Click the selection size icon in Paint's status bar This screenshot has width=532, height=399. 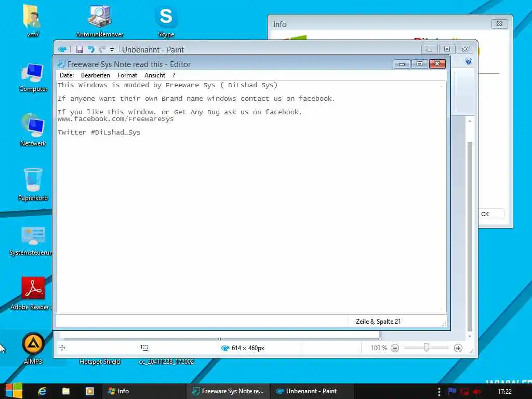[x=144, y=348]
